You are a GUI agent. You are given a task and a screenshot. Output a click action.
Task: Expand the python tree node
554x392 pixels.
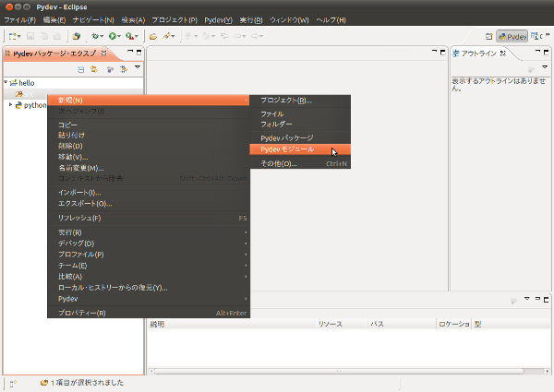pyautogui.click(x=10, y=105)
